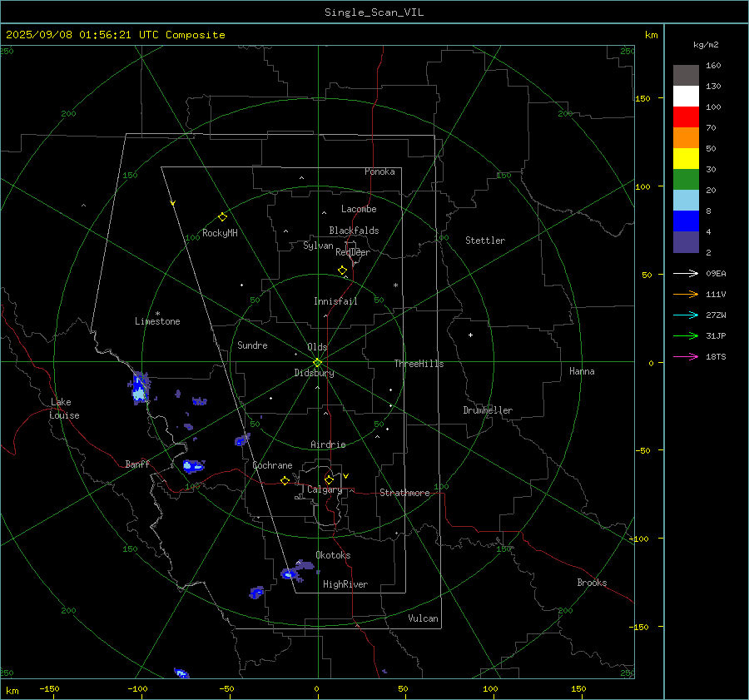Click the Innisfail city label
The width and height of the screenshot is (749, 700).
pyautogui.click(x=335, y=301)
